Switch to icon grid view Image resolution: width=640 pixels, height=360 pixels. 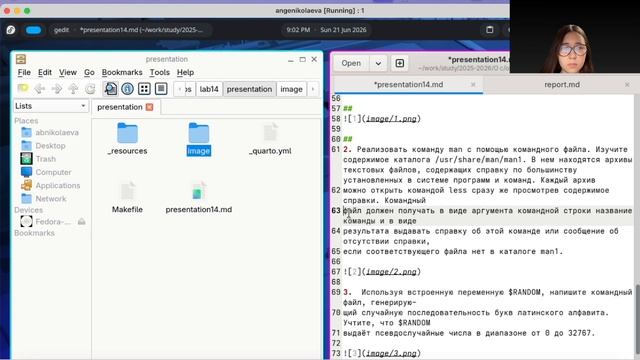(144, 89)
